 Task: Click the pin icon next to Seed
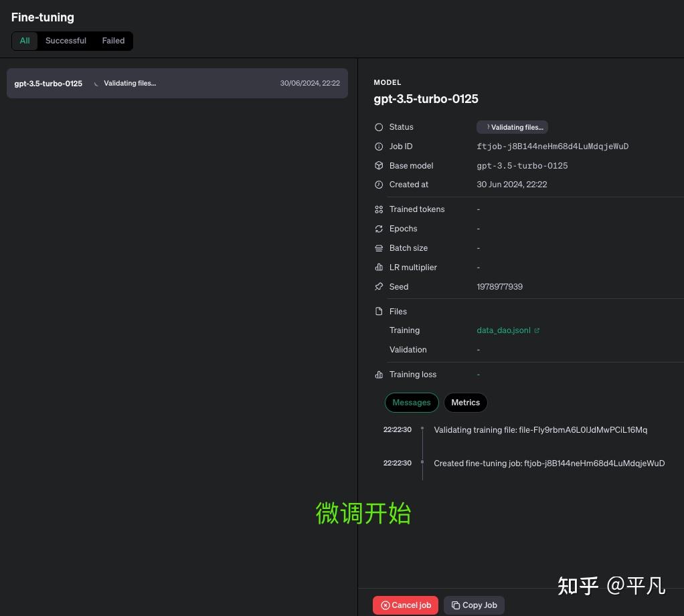point(379,286)
